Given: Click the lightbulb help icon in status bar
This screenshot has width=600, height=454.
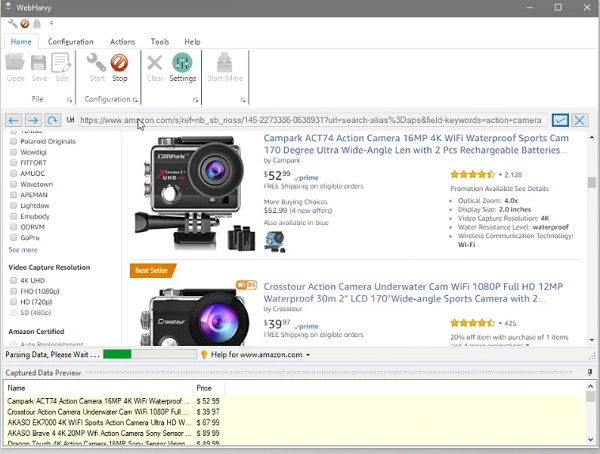Looking at the screenshot, I should coord(204,355).
